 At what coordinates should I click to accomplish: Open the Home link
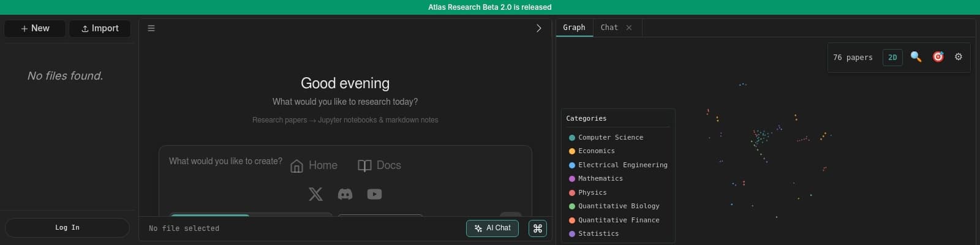(x=314, y=165)
